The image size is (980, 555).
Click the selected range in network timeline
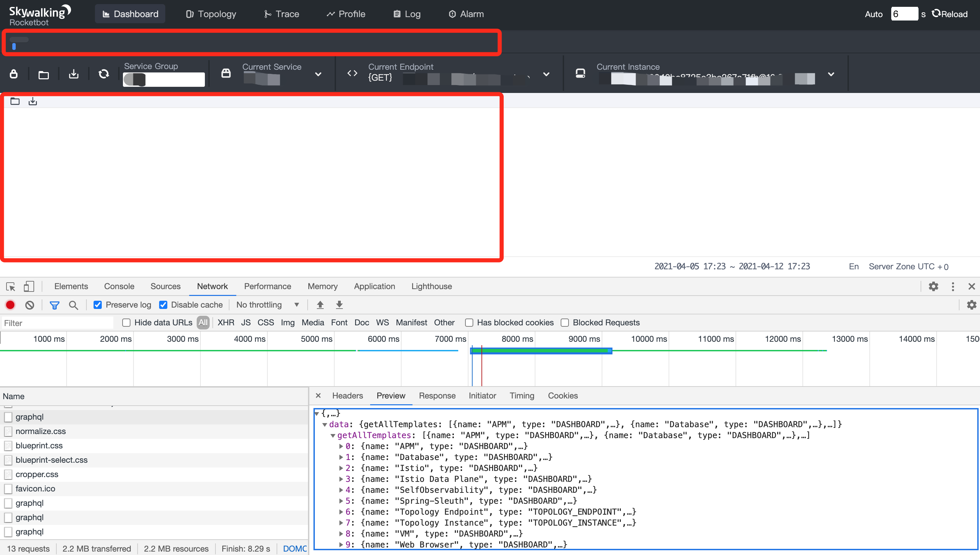pos(541,351)
